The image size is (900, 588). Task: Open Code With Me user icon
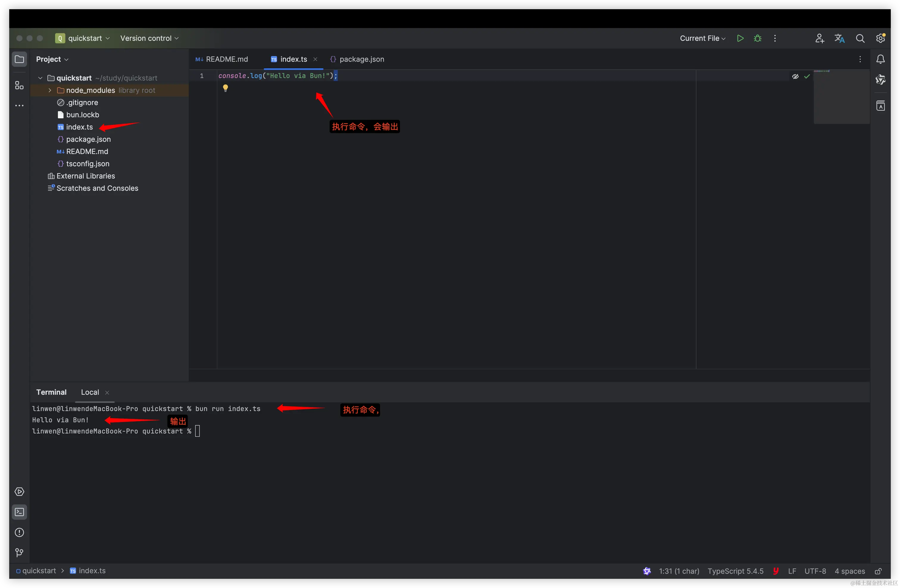[819, 38]
